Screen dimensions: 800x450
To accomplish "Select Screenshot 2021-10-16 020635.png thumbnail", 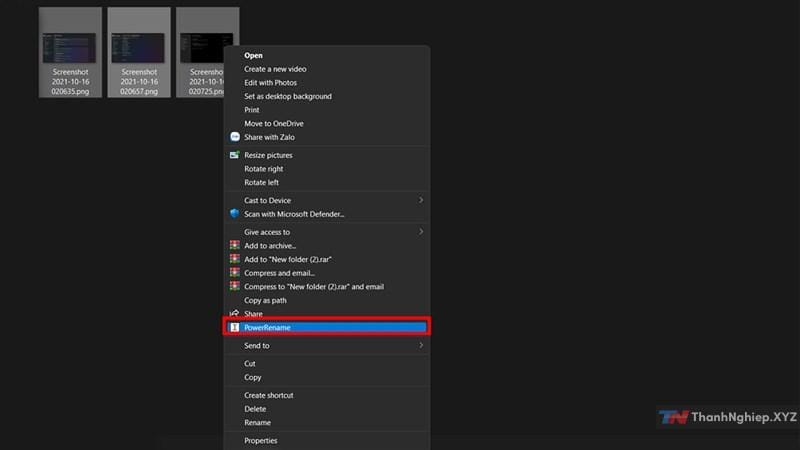I will pyautogui.click(x=69, y=47).
